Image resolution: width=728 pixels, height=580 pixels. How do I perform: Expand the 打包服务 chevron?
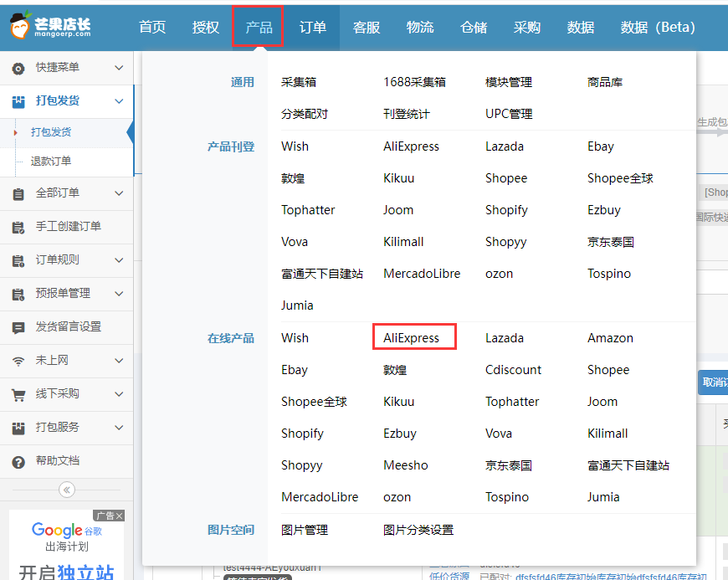click(x=119, y=427)
